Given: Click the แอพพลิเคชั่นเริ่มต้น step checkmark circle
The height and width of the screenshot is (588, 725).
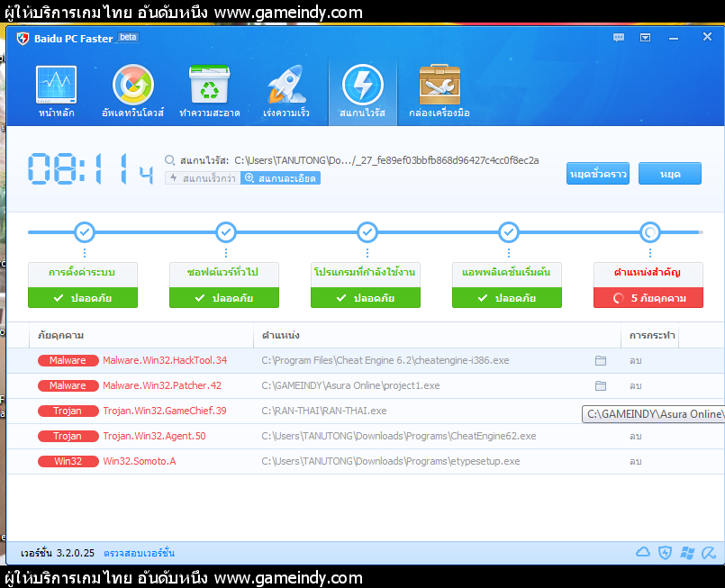Looking at the screenshot, I should tap(509, 232).
